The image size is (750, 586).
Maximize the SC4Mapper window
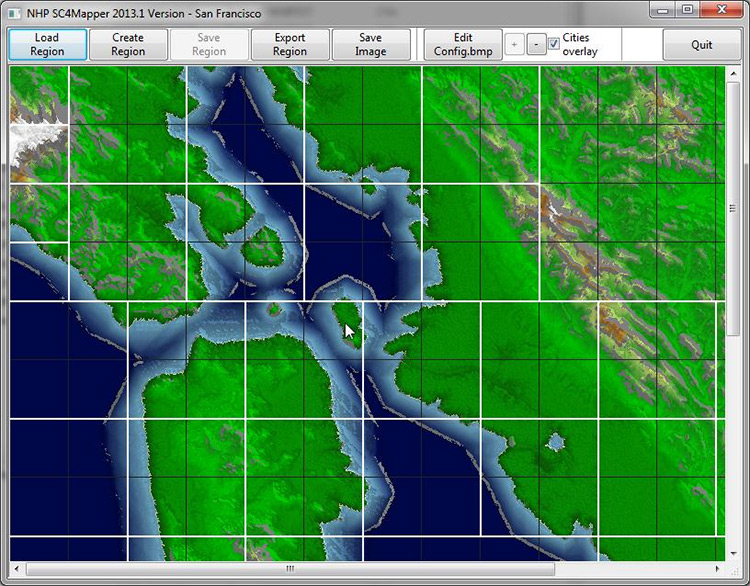point(687,10)
